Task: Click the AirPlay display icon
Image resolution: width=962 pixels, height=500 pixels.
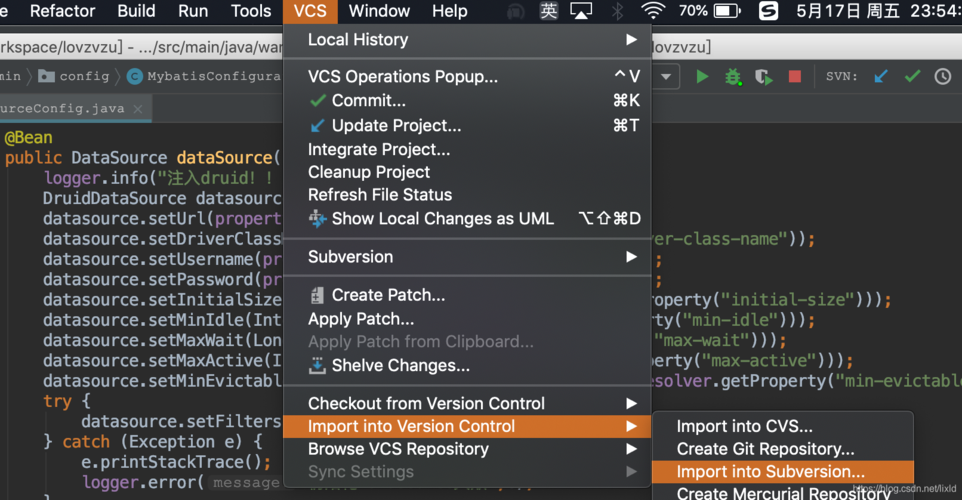Action: pyautogui.click(x=581, y=11)
